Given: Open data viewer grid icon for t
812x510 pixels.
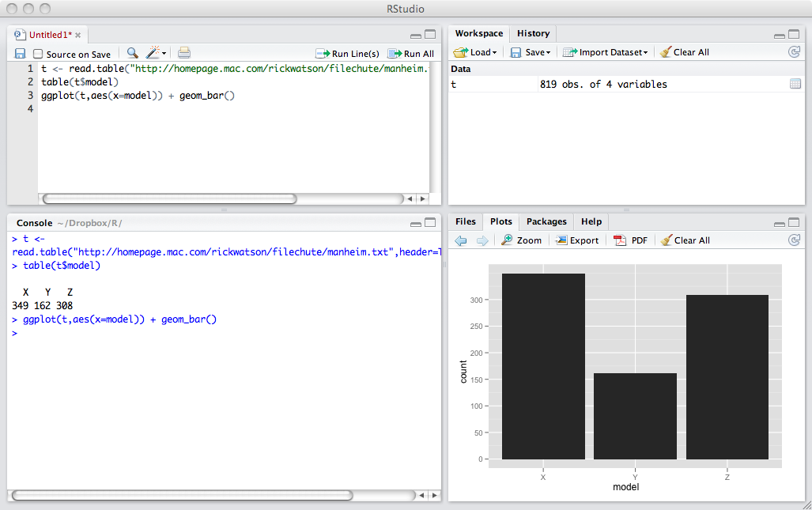Looking at the screenshot, I should pyautogui.click(x=795, y=84).
